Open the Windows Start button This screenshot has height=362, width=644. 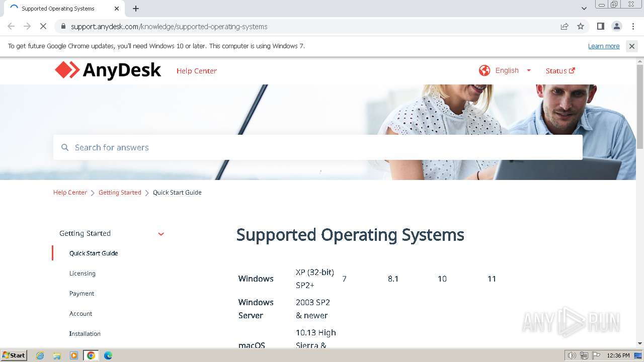14,355
